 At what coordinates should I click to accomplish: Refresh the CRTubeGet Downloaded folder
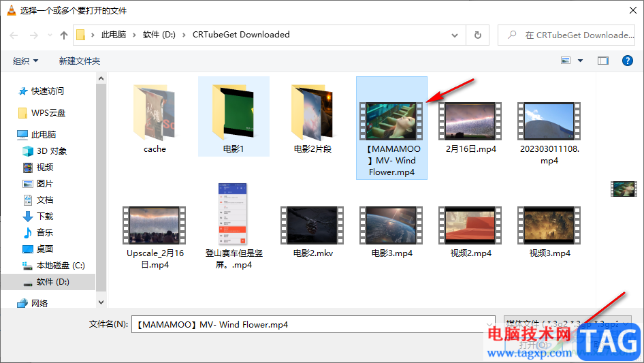click(478, 35)
